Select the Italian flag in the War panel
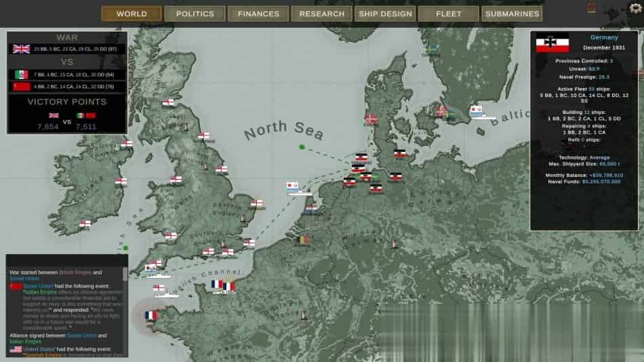644x362 pixels. [22, 75]
